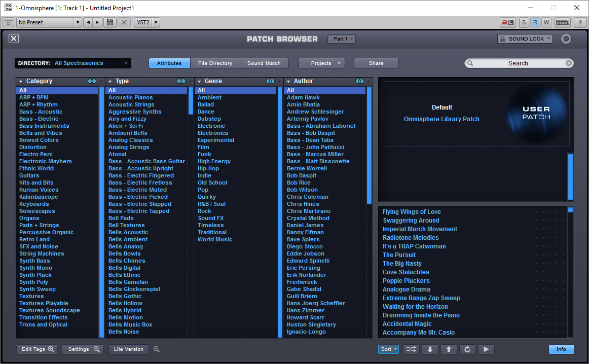589x364 pixels.
Task: Close the Patch Browser with the X icon
Action: click(x=14, y=39)
